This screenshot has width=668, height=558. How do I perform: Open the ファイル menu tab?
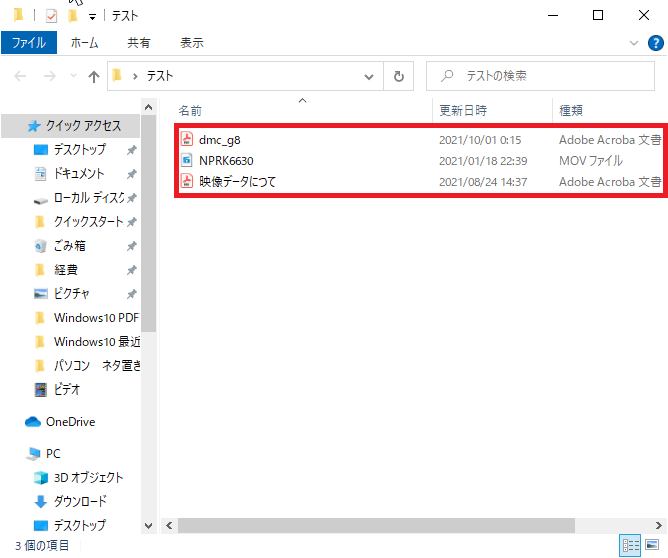(29, 43)
